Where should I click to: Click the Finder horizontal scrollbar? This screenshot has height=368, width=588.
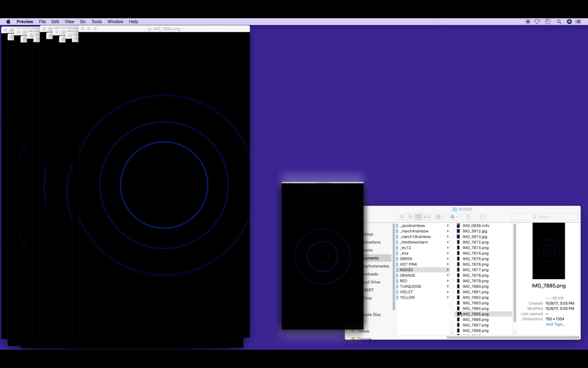(513, 337)
